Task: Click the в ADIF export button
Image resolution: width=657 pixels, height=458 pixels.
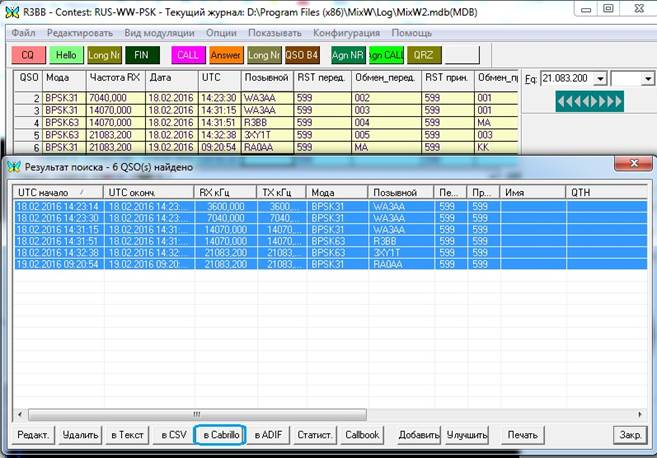Action: pos(268,435)
